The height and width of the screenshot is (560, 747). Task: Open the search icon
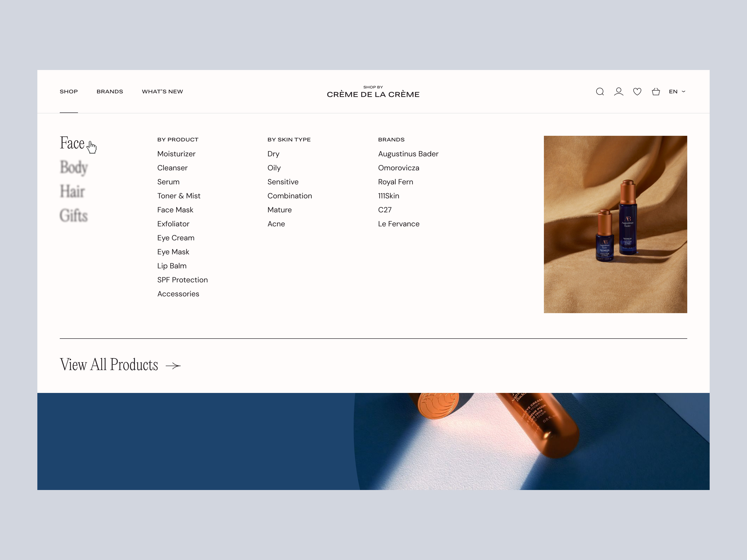click(600, 91)
